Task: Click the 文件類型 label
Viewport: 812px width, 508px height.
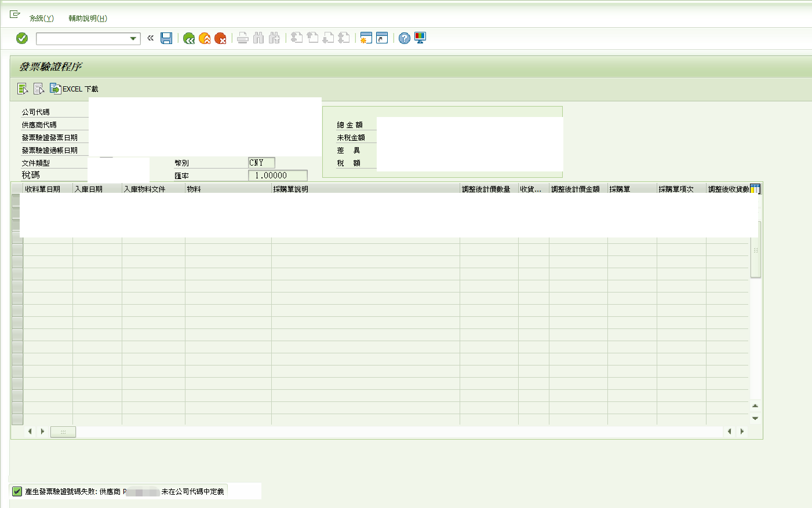Action: point(36,163)
